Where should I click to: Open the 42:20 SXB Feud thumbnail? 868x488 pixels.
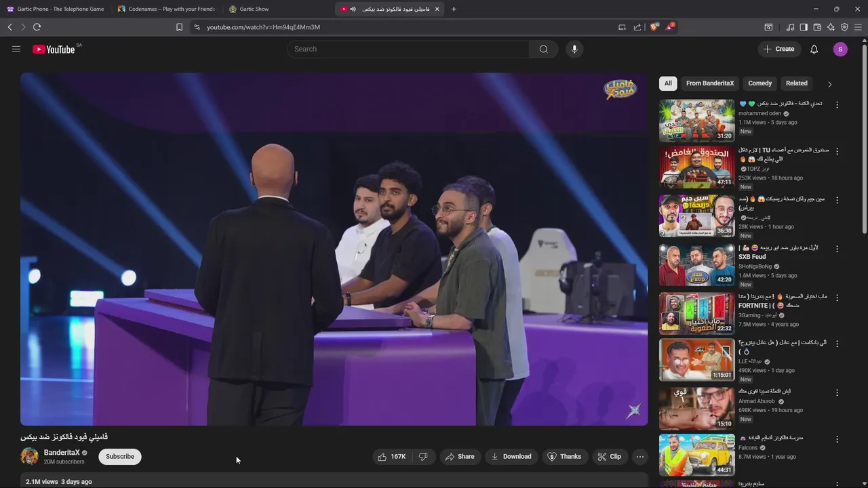click(696, 264)
